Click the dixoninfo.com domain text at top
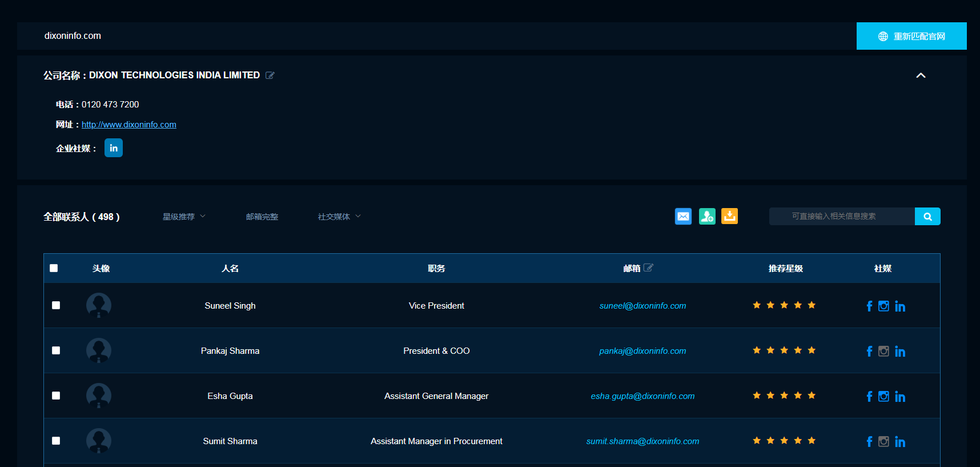 [73, 36]
